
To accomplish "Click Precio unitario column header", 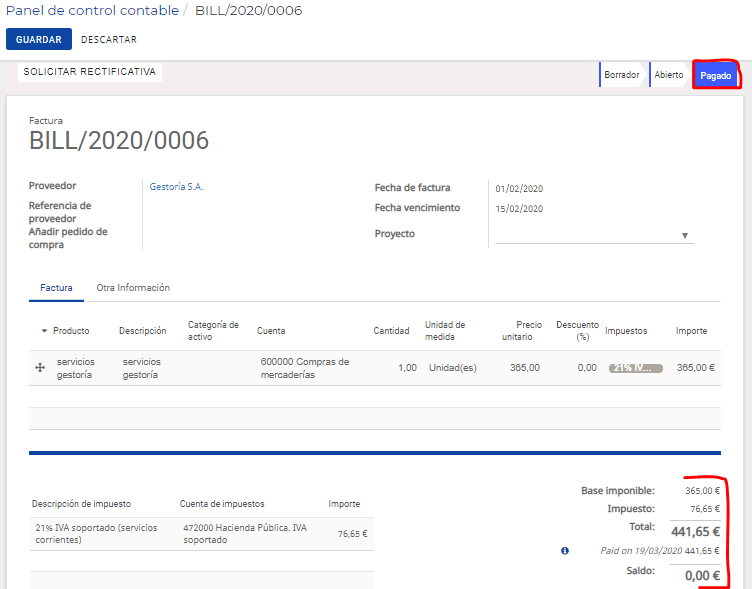I will [x=522, y=331].
